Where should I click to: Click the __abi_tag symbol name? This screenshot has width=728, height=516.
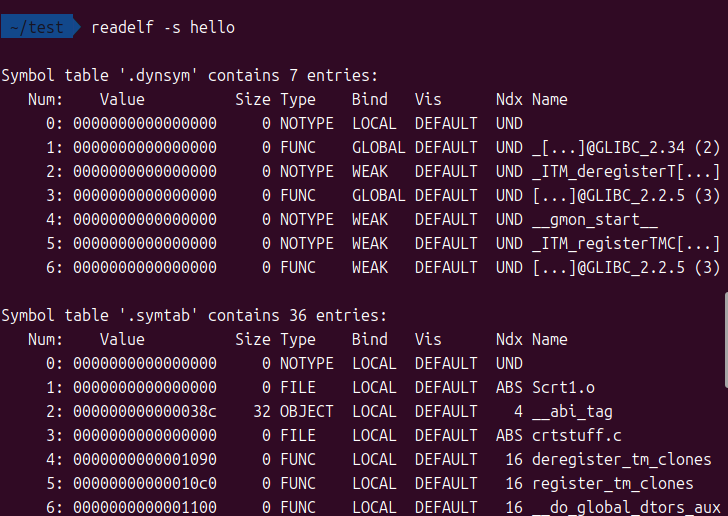(x=572, y=411)
